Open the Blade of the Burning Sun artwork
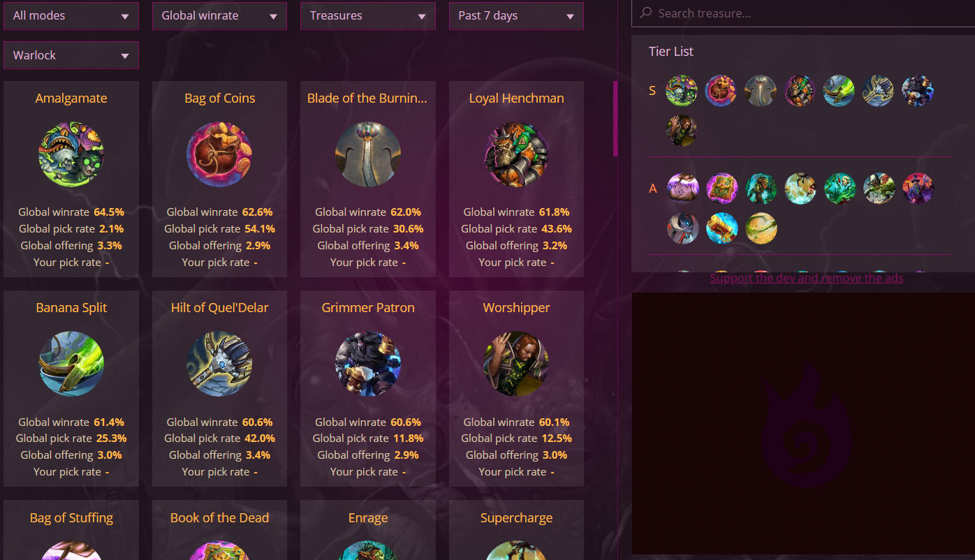Viewport: 975px width, 560px height. pyautogui.click(x=368, y=154)
